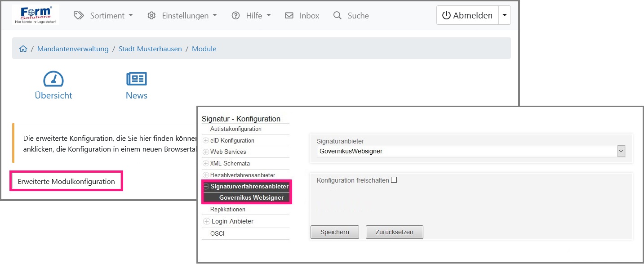
Task: Open the News newspaper icon
Action: tap(137, 79)
